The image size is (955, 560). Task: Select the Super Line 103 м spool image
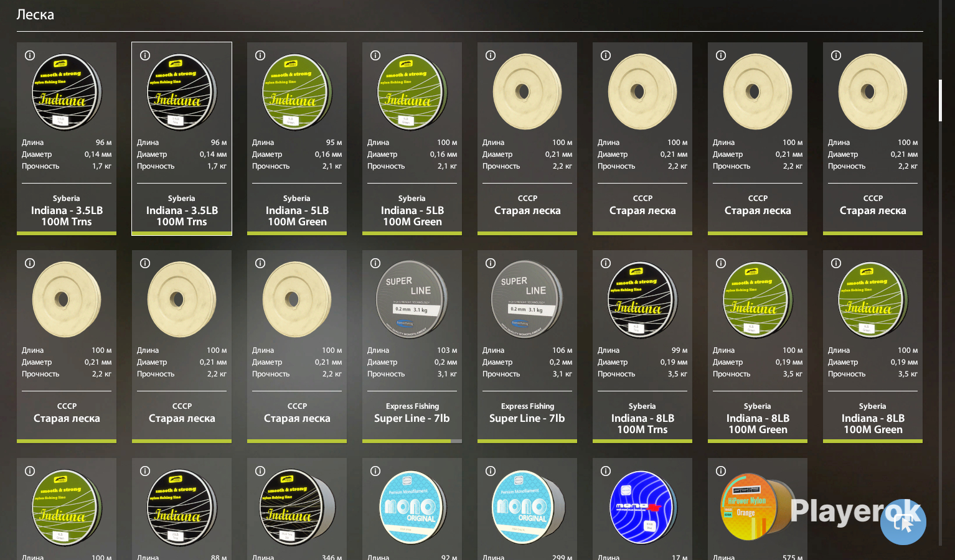(412, 299)
